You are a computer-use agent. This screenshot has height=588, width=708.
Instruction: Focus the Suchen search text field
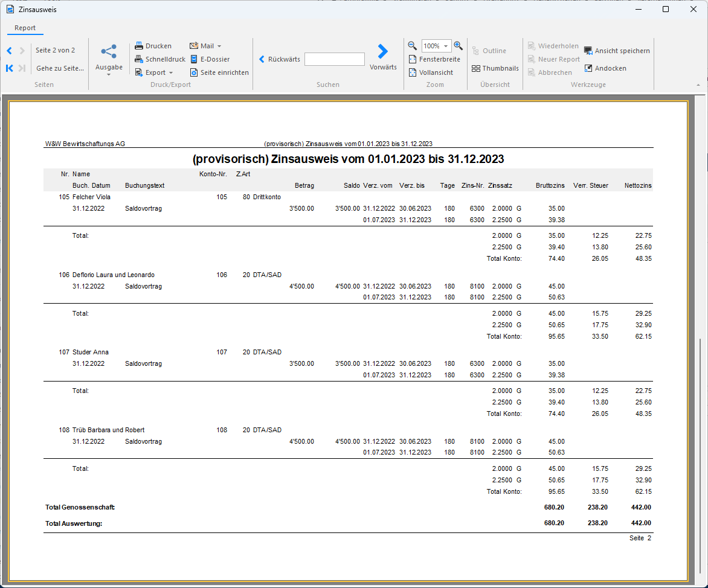pyautogui.click(x=335, y=59)
